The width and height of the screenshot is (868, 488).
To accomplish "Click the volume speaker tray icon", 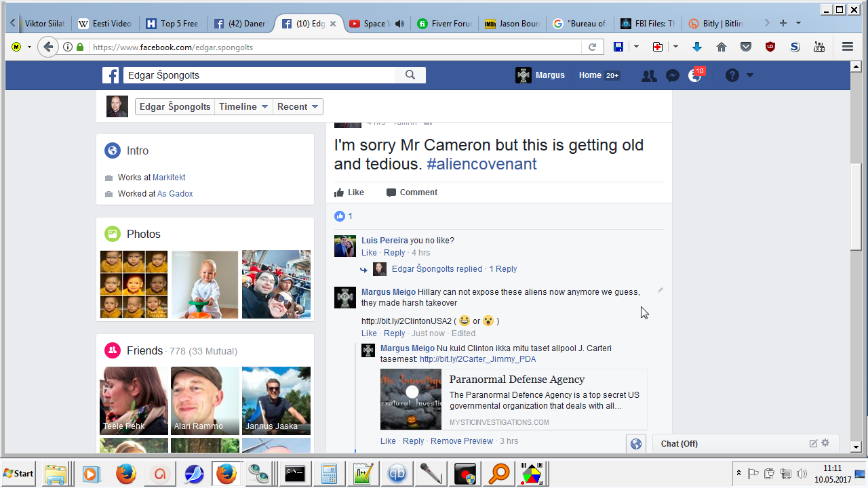I will click(x=802, y=473).
